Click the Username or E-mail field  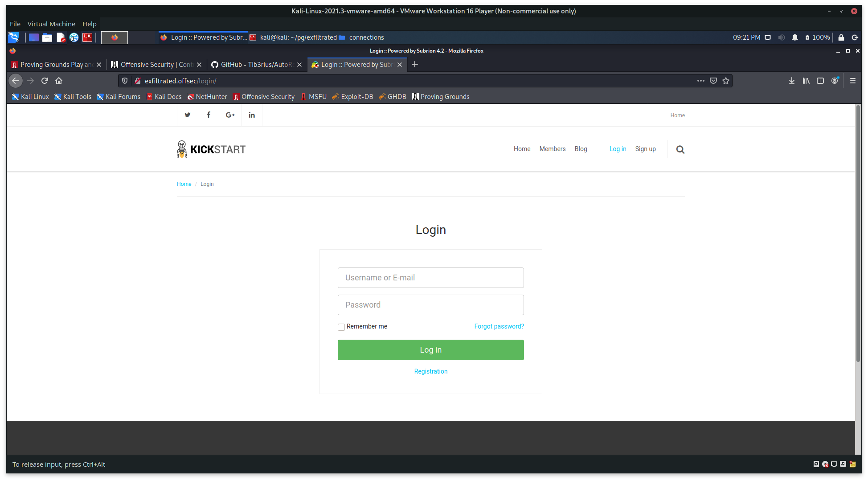click(x=430, y=277)
